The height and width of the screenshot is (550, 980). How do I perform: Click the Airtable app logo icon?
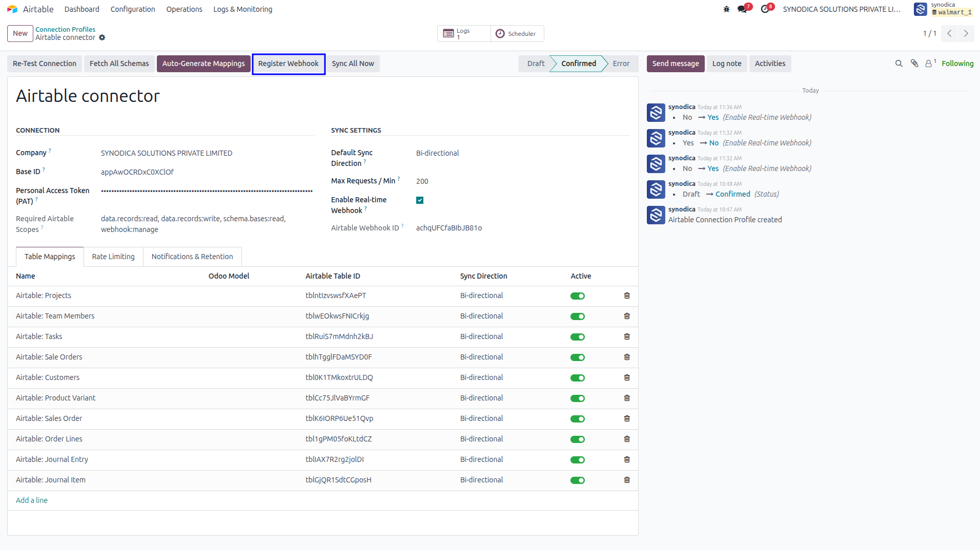[x=12, y=9]
